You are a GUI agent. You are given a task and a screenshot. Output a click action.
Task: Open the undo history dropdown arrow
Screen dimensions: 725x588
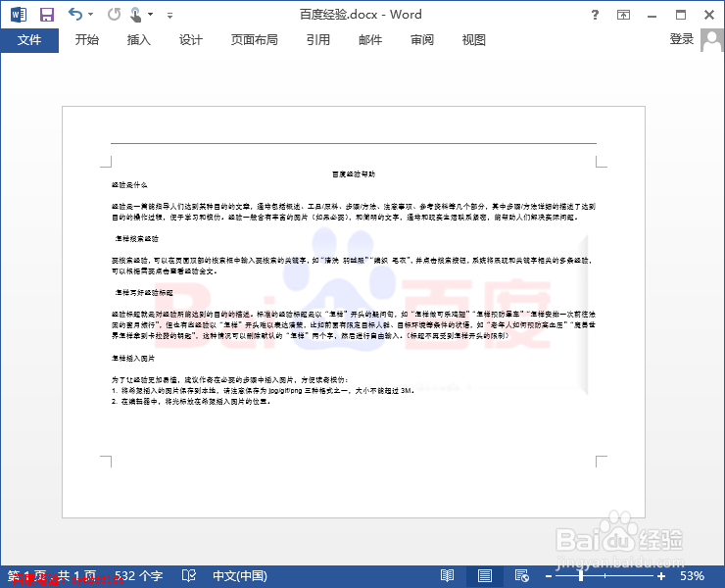(x=90, y=15)
